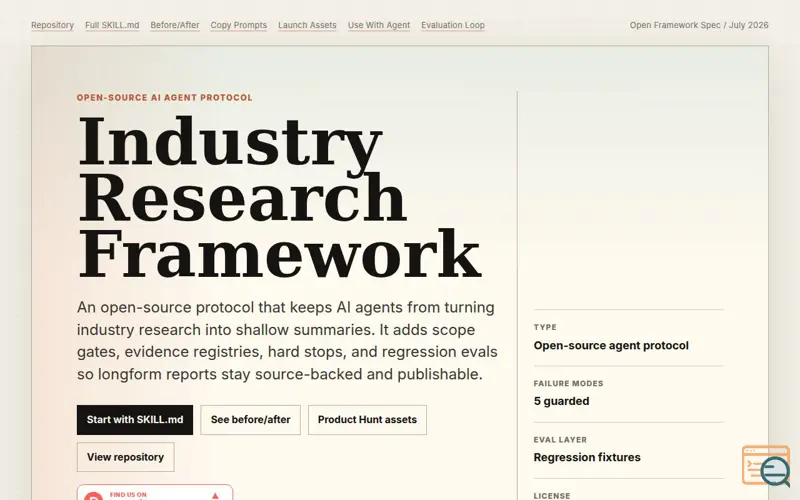Open the Repository nav link

[x=53, y=25]
